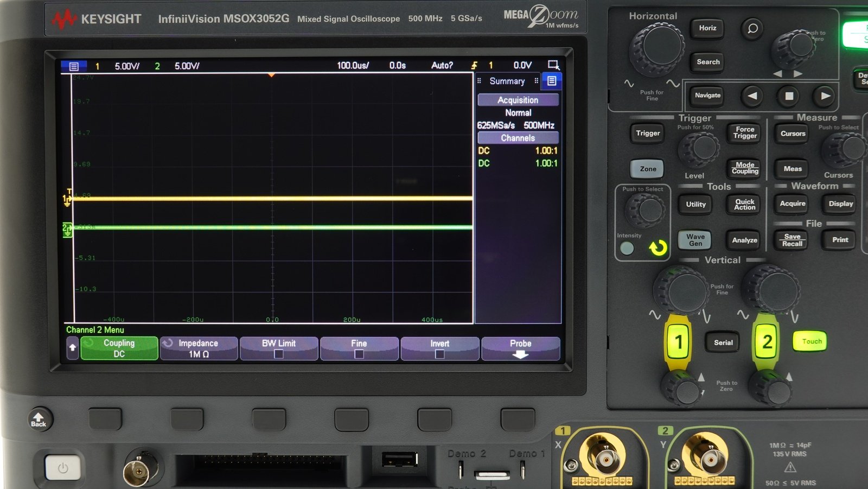
Task: Click the 100.0us/ timebase readout
Action: (x=353, y=66)
